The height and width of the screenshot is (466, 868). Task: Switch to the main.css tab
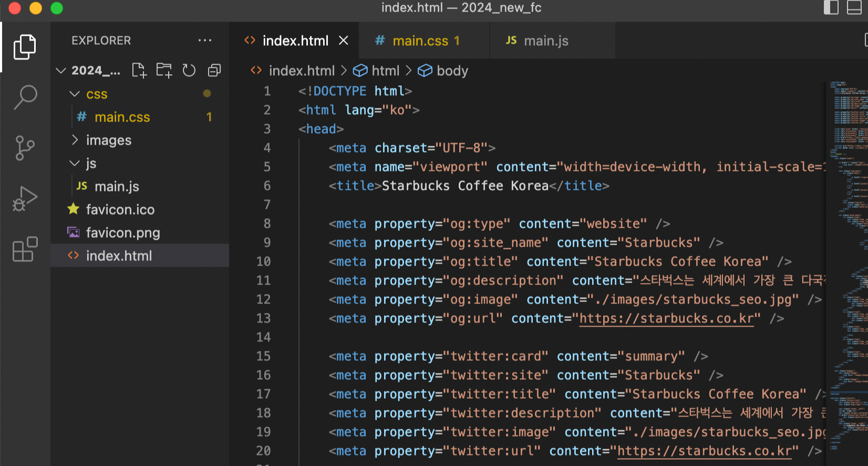point(425,40)
